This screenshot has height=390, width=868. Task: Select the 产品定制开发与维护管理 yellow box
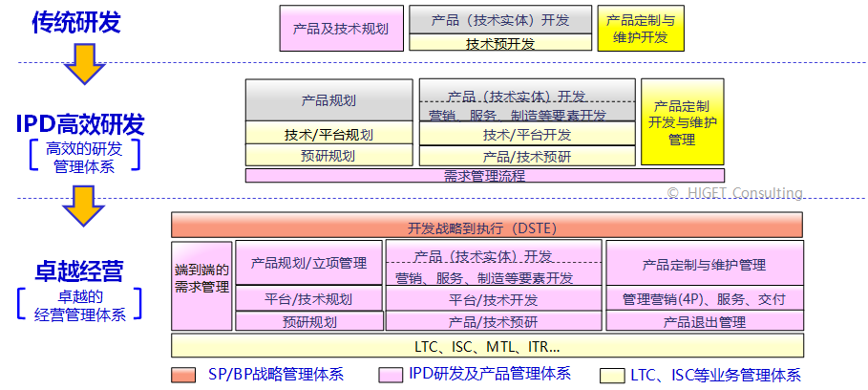pos(683,122)
